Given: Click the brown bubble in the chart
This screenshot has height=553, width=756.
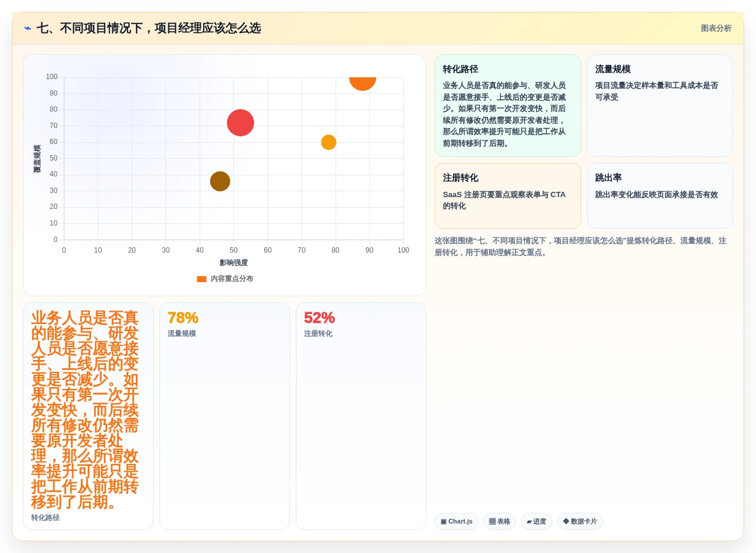Looking at the screenshot, I should point(220,181).
